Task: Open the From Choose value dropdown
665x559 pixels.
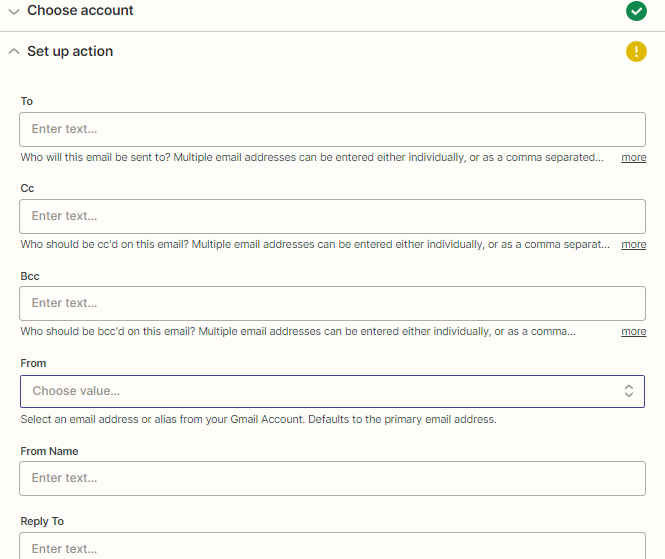Action: 332,391
